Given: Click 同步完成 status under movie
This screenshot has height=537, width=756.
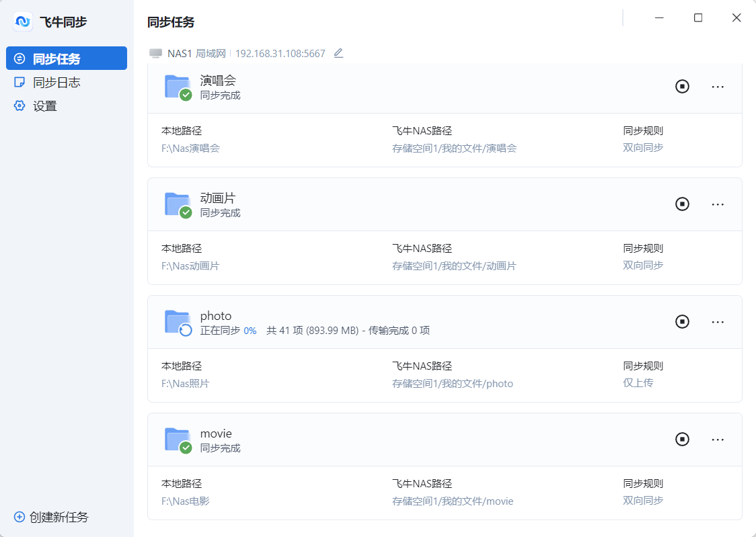Looking at the screenshot, I should click(x=221, y=448).
